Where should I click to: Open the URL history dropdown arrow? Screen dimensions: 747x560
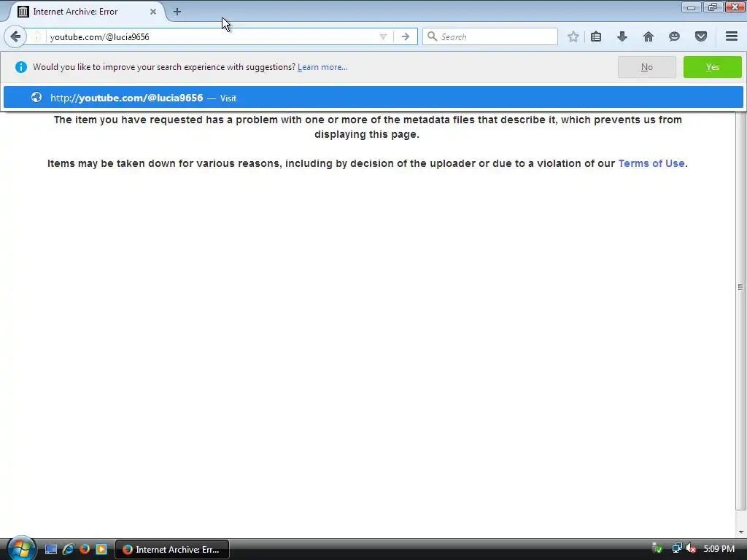[x=383, y=36]
